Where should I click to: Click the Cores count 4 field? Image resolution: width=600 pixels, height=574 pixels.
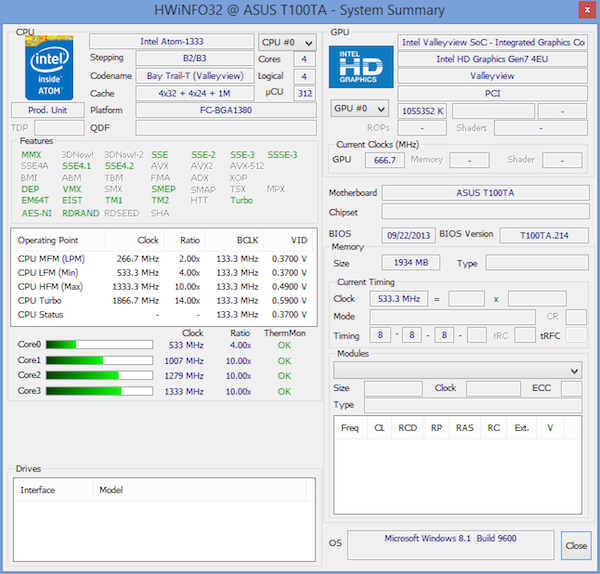coord(305,59)
